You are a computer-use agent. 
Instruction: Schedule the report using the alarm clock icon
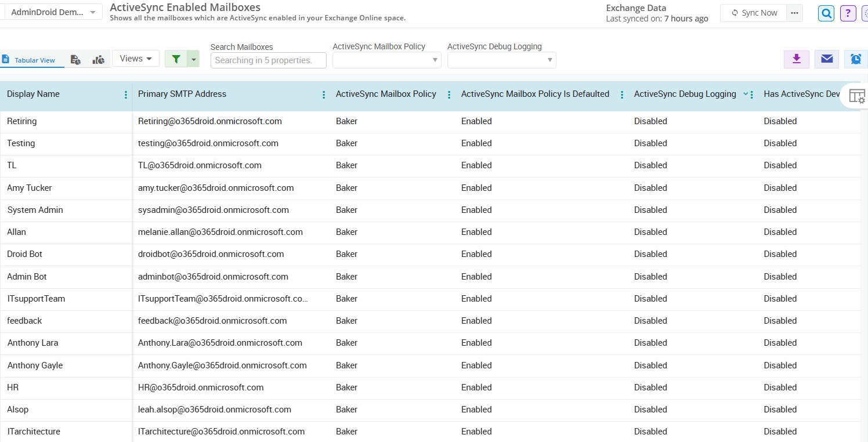856,59
